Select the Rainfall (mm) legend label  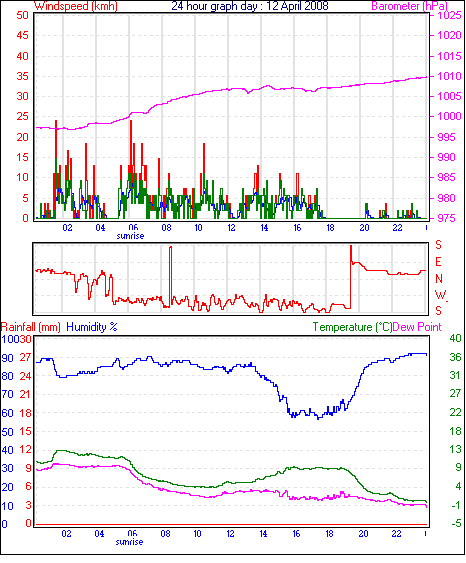pyautogui.click(x=31, y=327)
